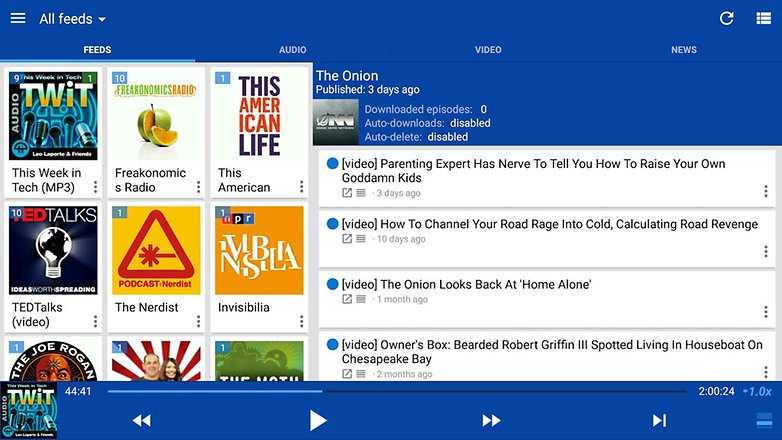Switch to the VIDEO tab
The height and width of the screenshot is (440, 782).
tap(488, 50)
